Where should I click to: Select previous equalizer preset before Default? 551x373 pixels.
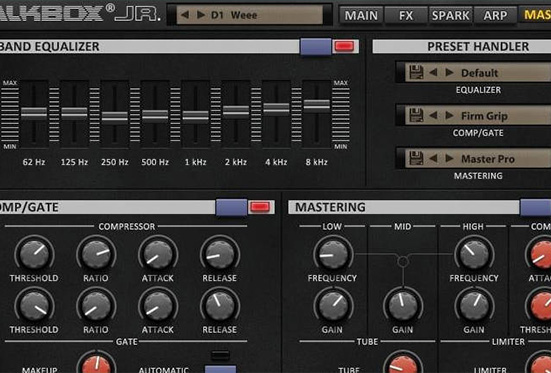(x=433, y=72)
